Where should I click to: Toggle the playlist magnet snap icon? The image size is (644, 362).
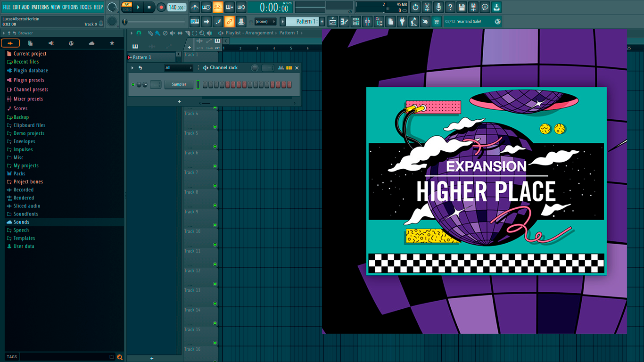click(139, 33)
